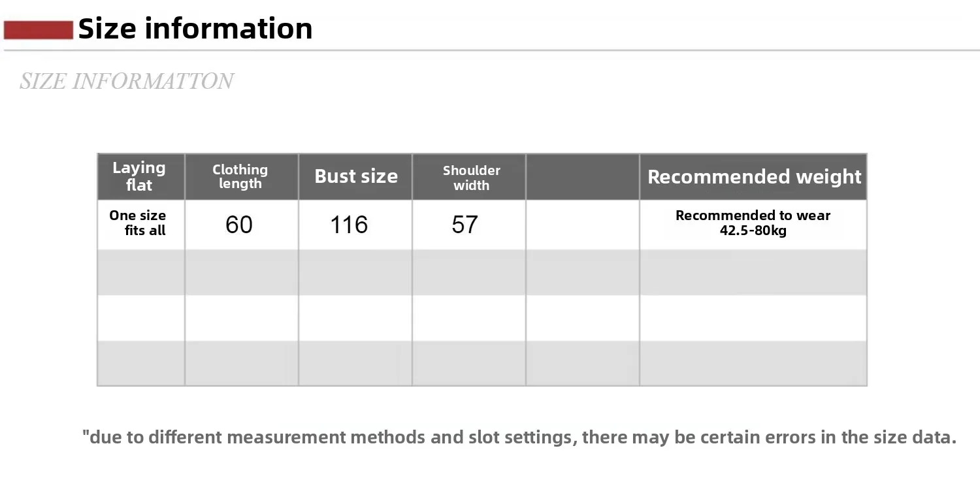Click the "Bust size" column header
This screenshot has height=495, width=980.
pyautogui.click(x=355, y=176)
